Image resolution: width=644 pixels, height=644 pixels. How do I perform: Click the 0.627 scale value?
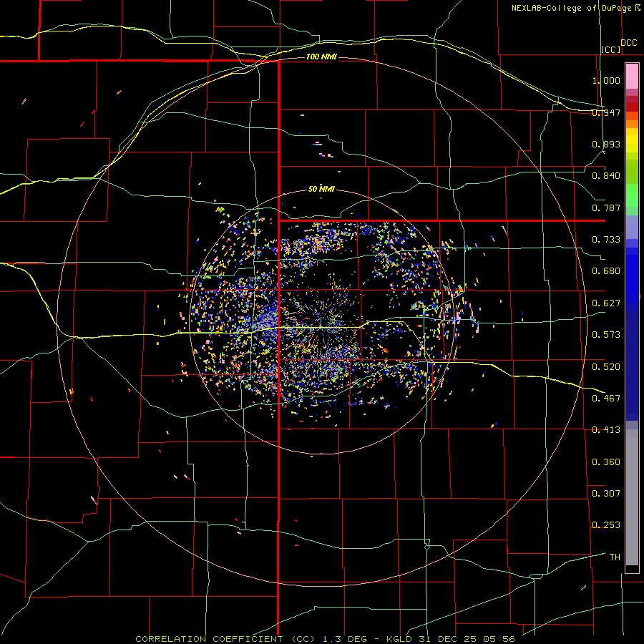point(606,303)
